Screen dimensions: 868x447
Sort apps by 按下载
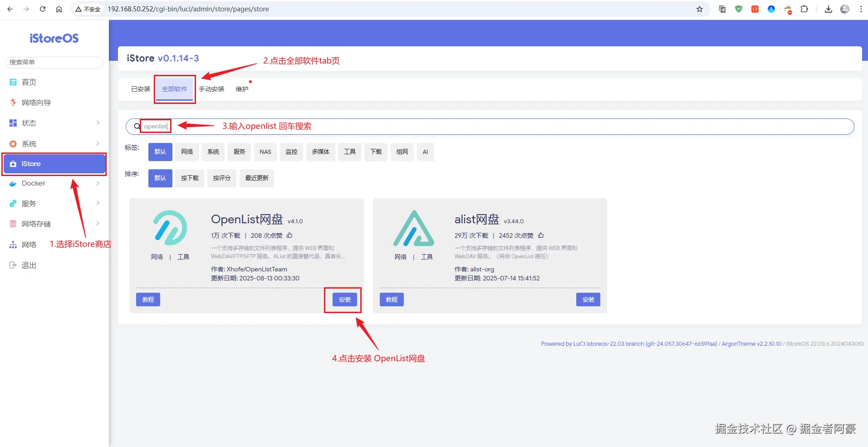point(190,178)
